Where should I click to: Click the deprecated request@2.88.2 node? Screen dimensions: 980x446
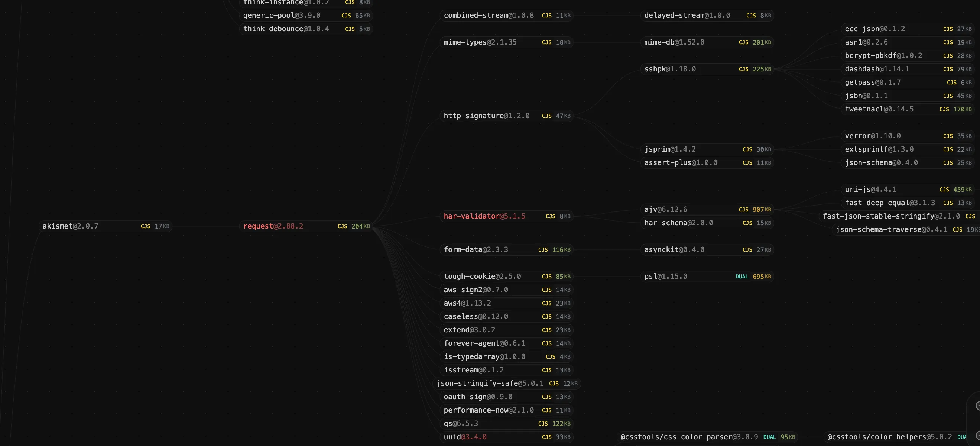coord(273,226)
